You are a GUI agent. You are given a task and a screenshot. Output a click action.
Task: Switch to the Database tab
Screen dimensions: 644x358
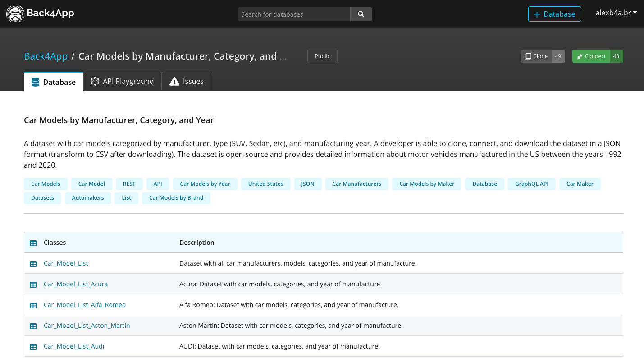[x=54, y=82]
